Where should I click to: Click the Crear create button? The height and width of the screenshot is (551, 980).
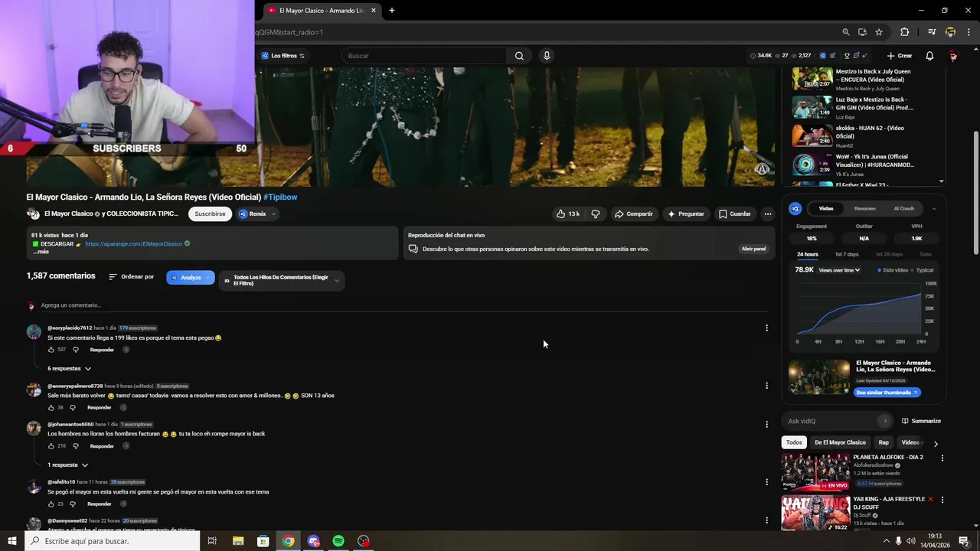coord(900,56)
